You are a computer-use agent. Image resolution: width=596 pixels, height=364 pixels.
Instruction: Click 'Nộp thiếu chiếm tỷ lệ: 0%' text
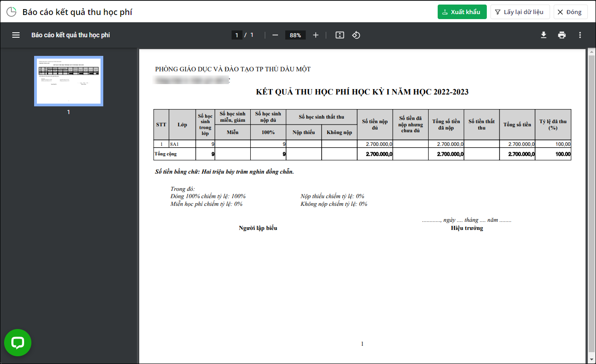(x=332, y=196)
